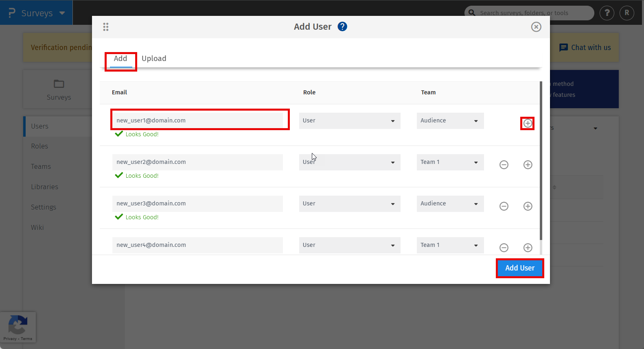Click plus icon in new_user3 row
This screenshot has width=644, height=349.
coord(528,206)
